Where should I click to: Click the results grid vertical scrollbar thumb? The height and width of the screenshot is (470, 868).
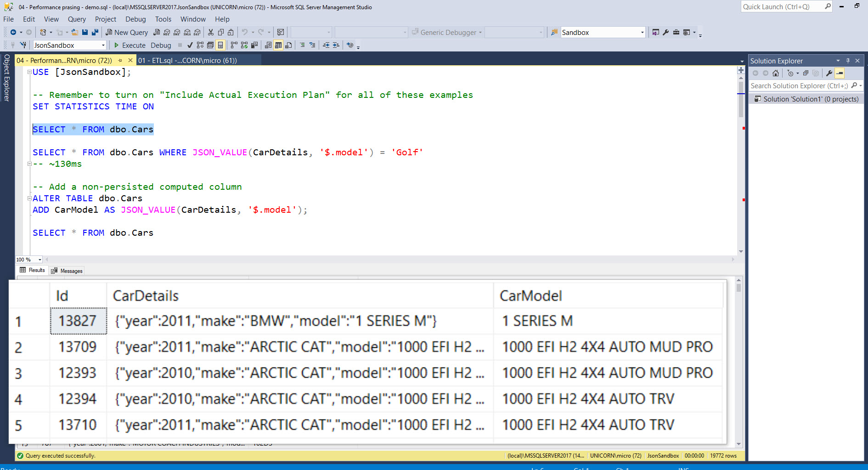738,288
